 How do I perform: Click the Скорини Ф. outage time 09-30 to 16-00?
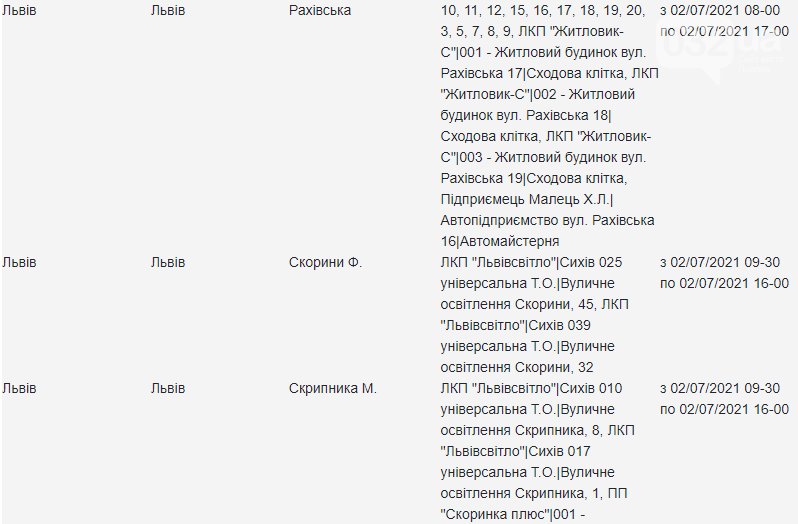(x=724, y=273)
